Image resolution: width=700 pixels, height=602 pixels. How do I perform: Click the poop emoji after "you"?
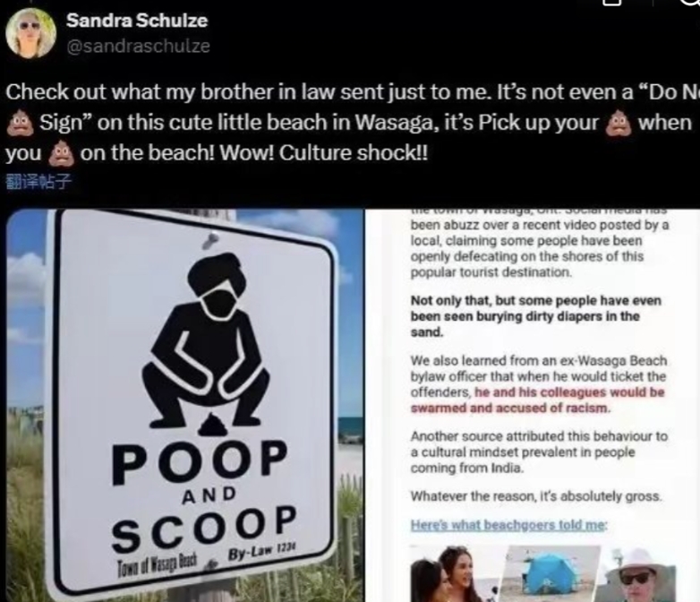click(61, 153)
